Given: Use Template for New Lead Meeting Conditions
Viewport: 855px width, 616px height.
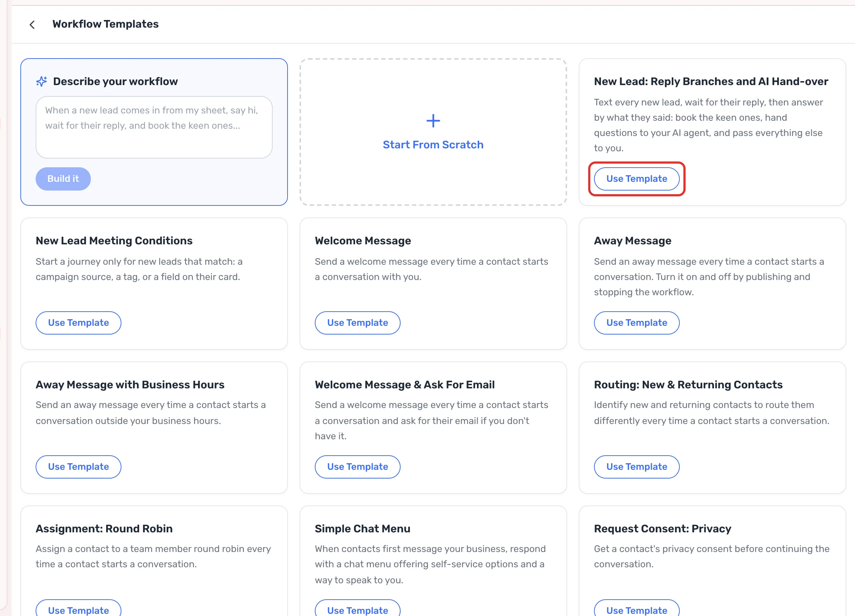Looking at the screenshot, I should 79,323.
